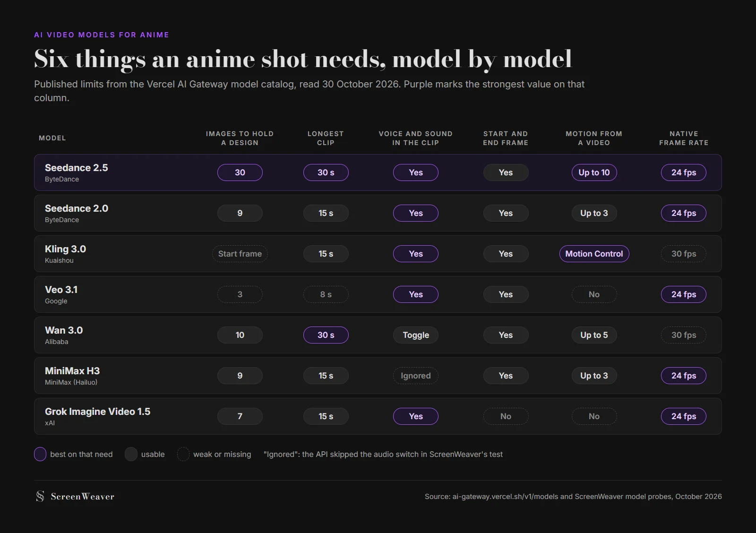The width and height of the screenshot is (756, 533).
Task: Click the 'MiniMax (Hailuo)' vendor label
Action: (x=71, y=382)
